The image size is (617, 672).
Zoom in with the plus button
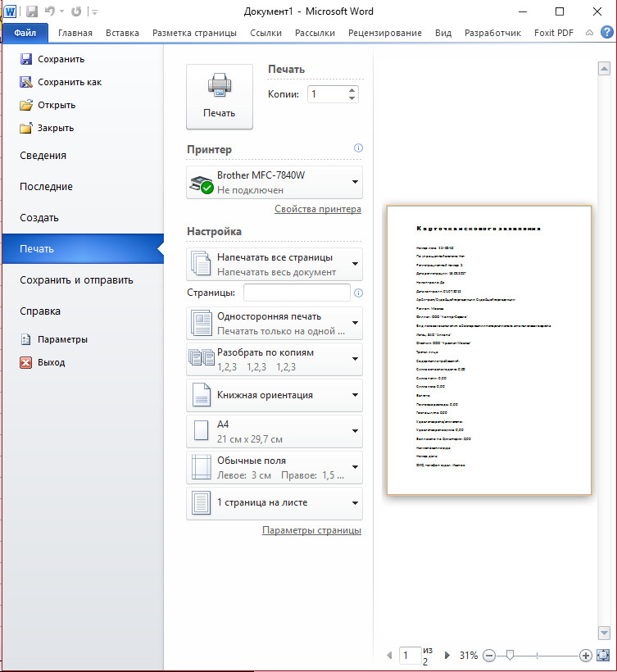coord(585,656)
